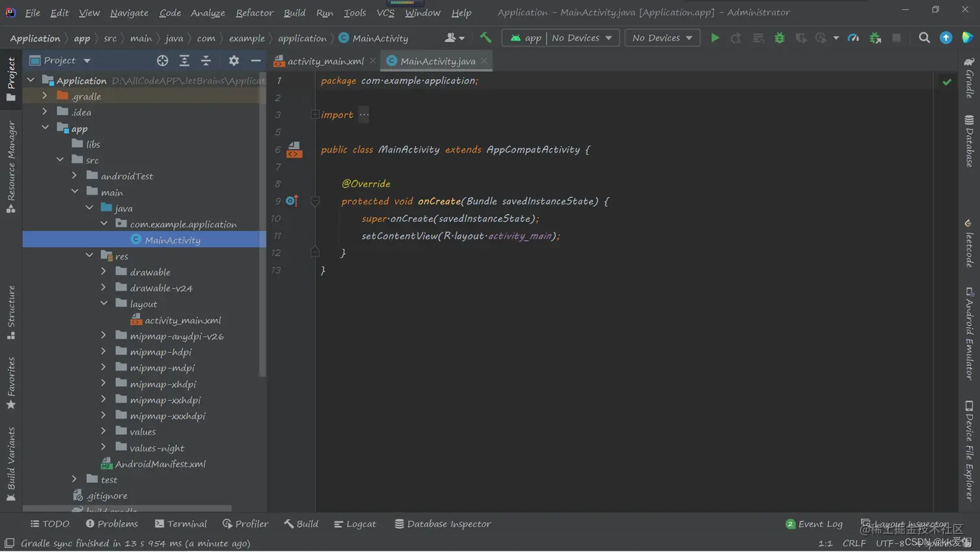Open the Project view type dropdown
980x552 pixels.
click(x=60, y=60)
